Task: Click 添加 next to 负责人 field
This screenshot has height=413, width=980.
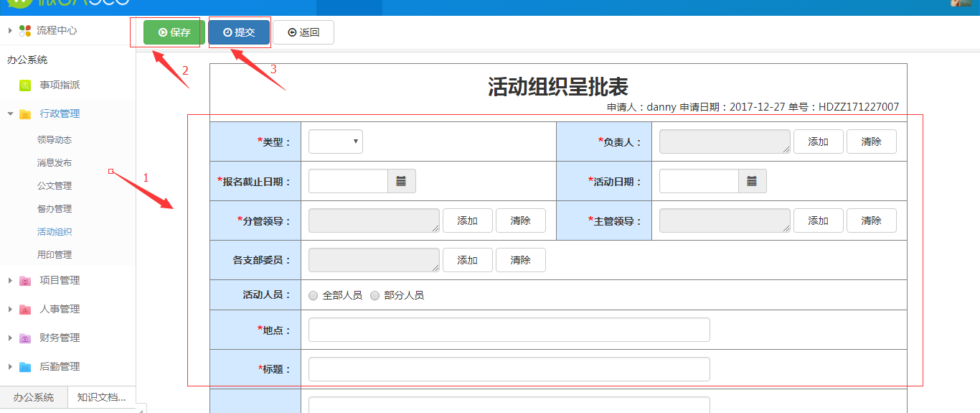Action: tap(818, 141)
